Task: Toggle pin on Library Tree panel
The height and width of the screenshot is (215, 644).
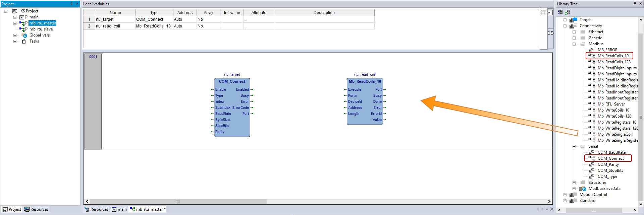Action: (635, 4)
